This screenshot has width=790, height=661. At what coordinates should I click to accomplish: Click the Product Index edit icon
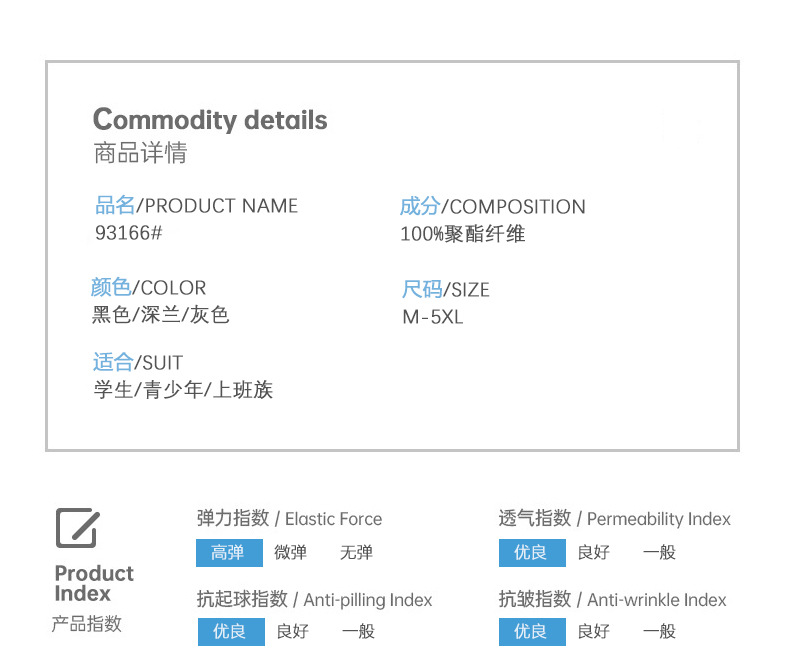[x=77, y=527]
